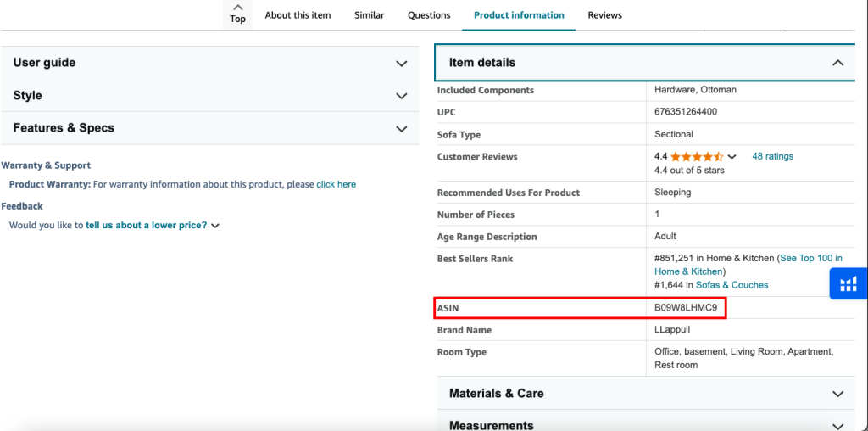The height and width of the screenshot is (431, 868).
Task: Open the lower price feedback chevron
Action: click(215, 226)
